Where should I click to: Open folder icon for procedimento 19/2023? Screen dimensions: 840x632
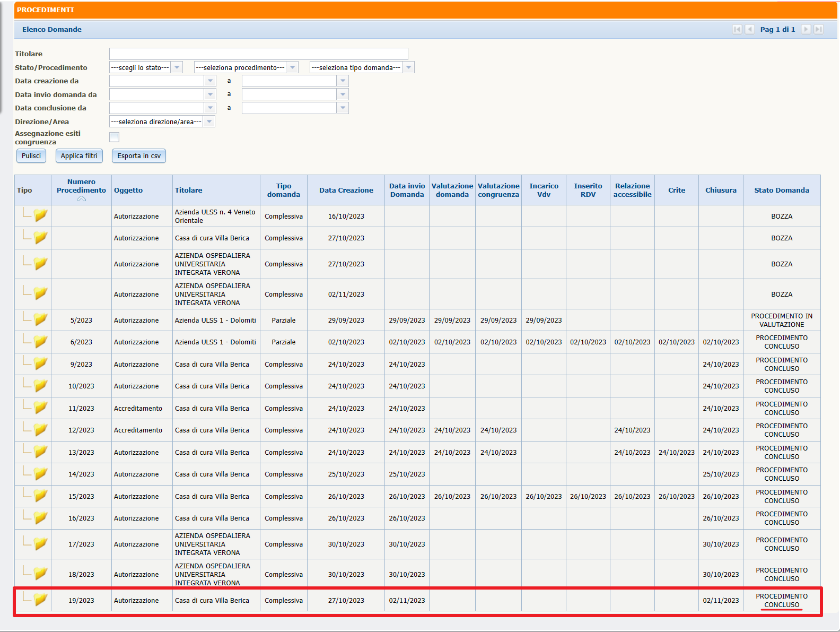click(x=40, y=600)
